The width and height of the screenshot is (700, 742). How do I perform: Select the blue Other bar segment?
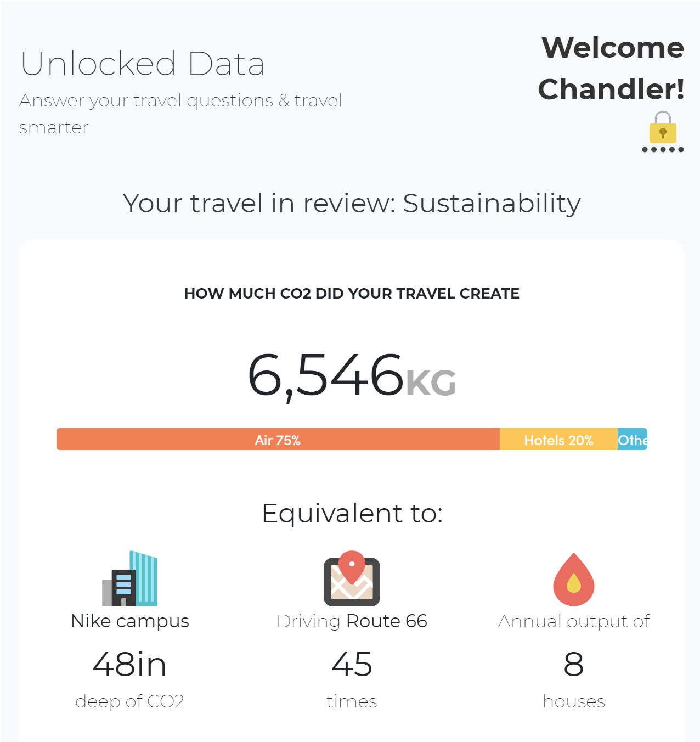[x=633, y=439]
